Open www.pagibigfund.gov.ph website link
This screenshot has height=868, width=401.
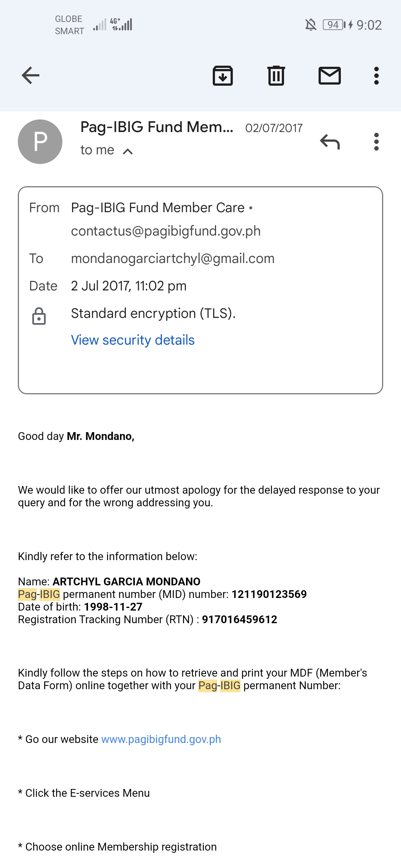[161, 739]
